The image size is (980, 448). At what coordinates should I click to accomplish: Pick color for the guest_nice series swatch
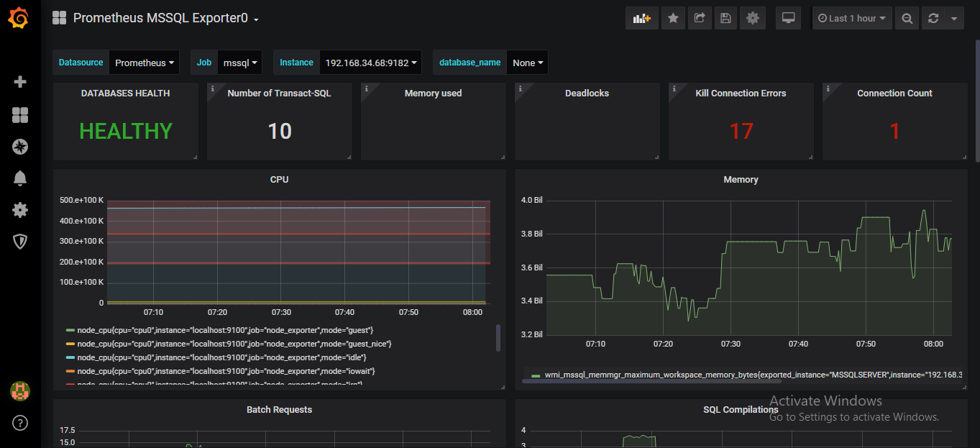[x=70, y=344]
